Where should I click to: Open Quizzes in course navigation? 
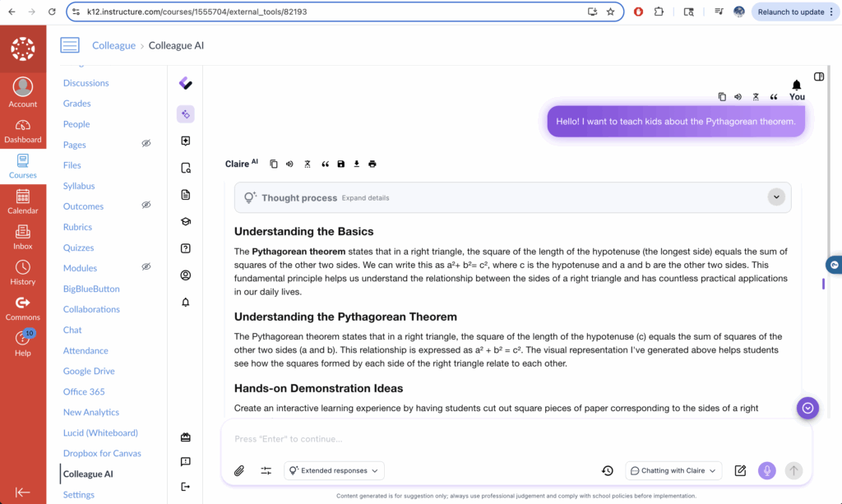(79, 247)
